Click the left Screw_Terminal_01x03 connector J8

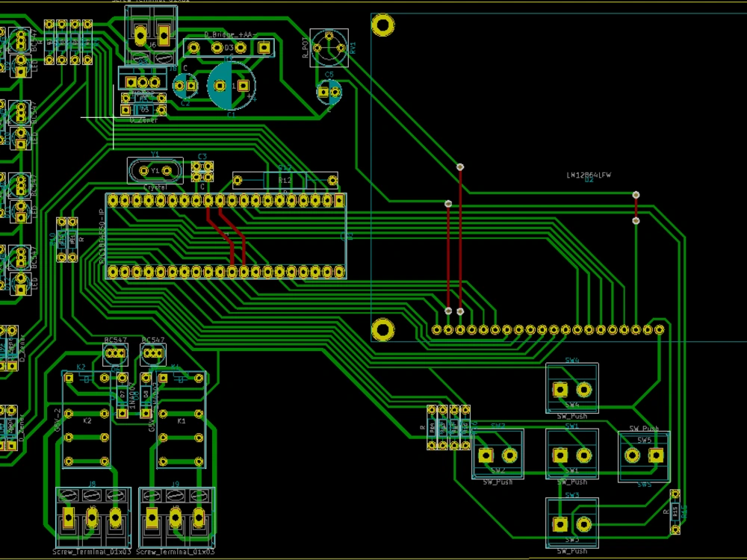(91, 515)
